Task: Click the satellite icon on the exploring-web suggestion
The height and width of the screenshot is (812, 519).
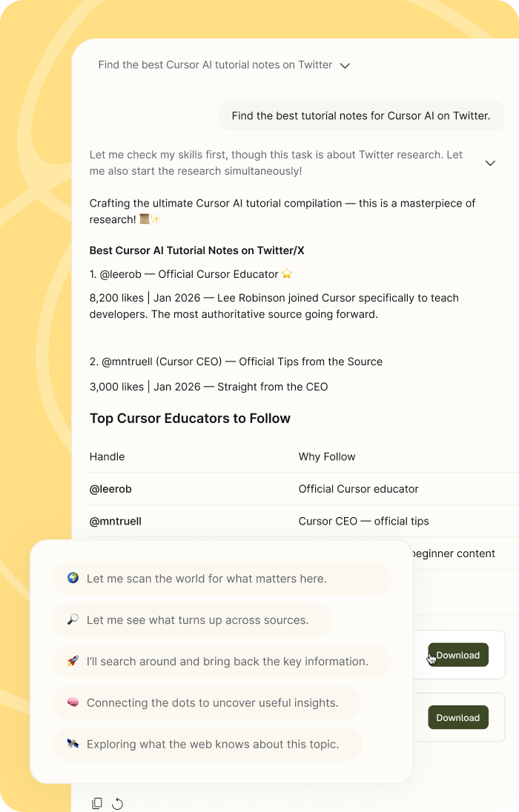Action: pos(73,744)
